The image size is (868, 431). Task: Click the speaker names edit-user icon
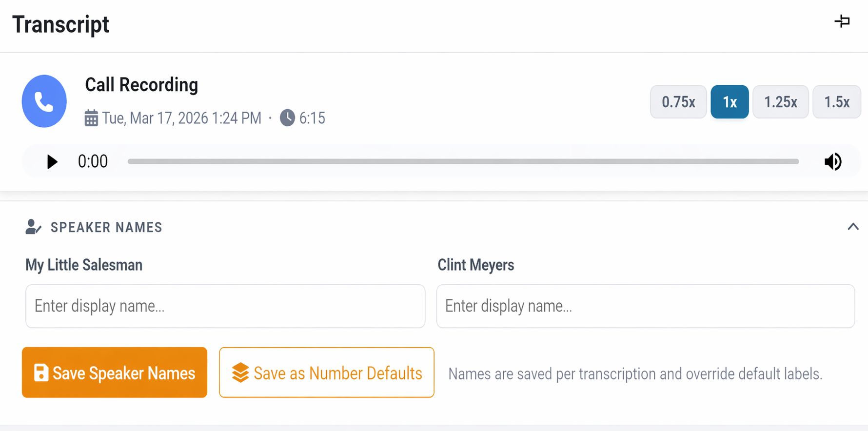[33, 227]
